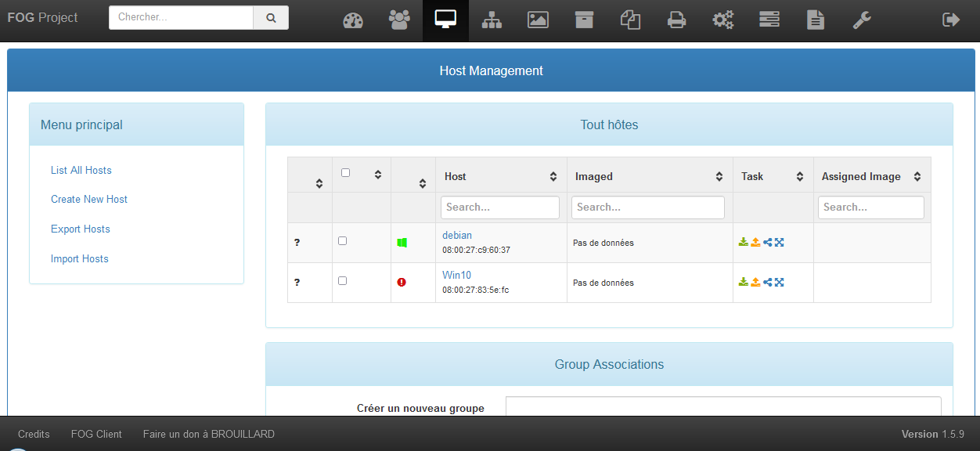This screenshot has width=980, height=451.
Task: Click the Chercher search field
Action: coord(181,17)
